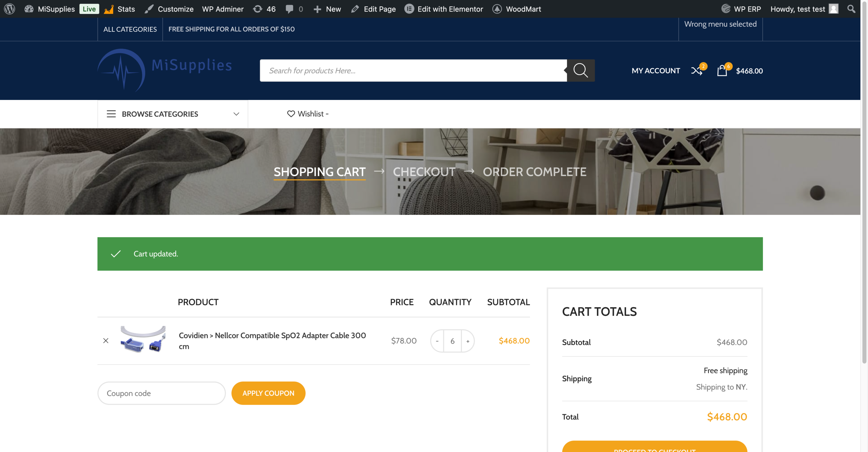Click the ALL CATEGORIES top link
The height and width of the screenshot is (452, 868).
coord(130,29)
